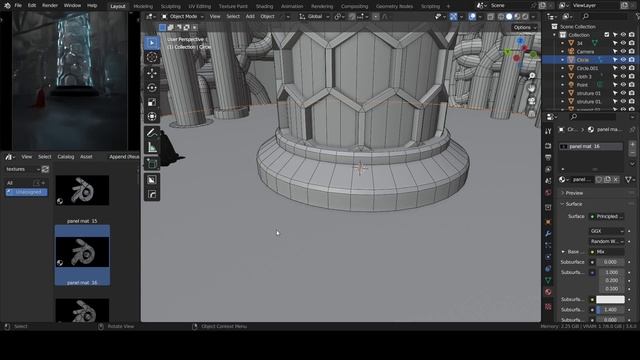Select Unassigned catalog in asset browser

coord(27,192)
